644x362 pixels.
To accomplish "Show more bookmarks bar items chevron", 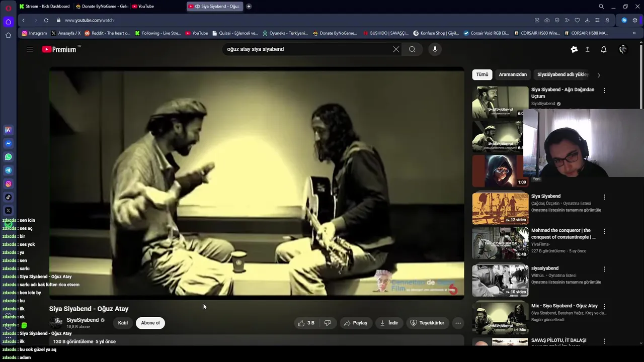I will [634, 33].
